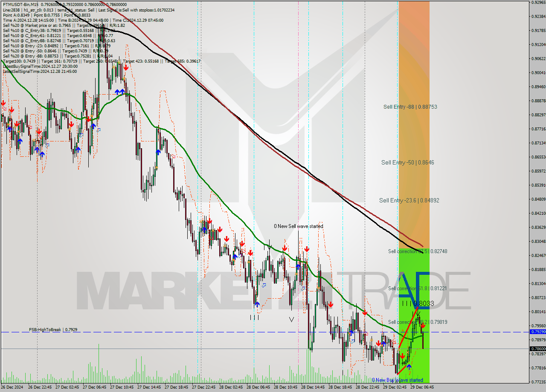Click the '28 Dec 02:45' time axis label
Screen dimensions: 546x392
click(231, 387)
